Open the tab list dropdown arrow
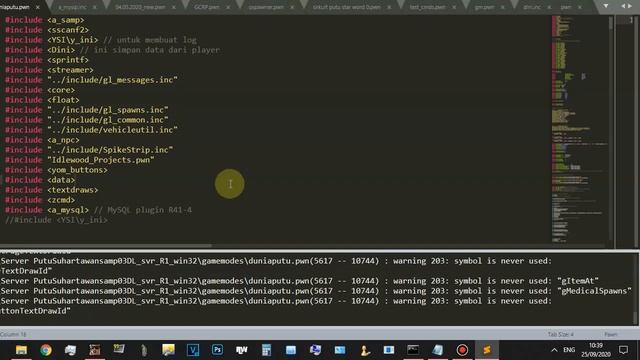The image size is (640, 360). click(606, 6)
